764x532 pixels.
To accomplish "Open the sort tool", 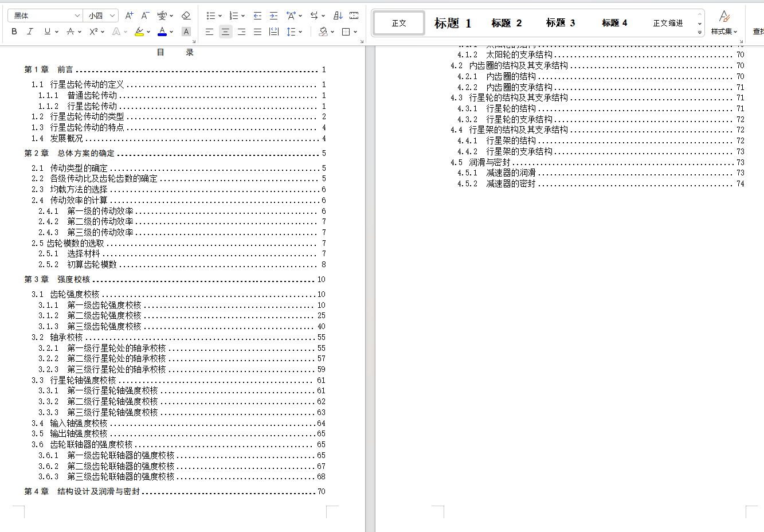I will click(x=338, y=15).
